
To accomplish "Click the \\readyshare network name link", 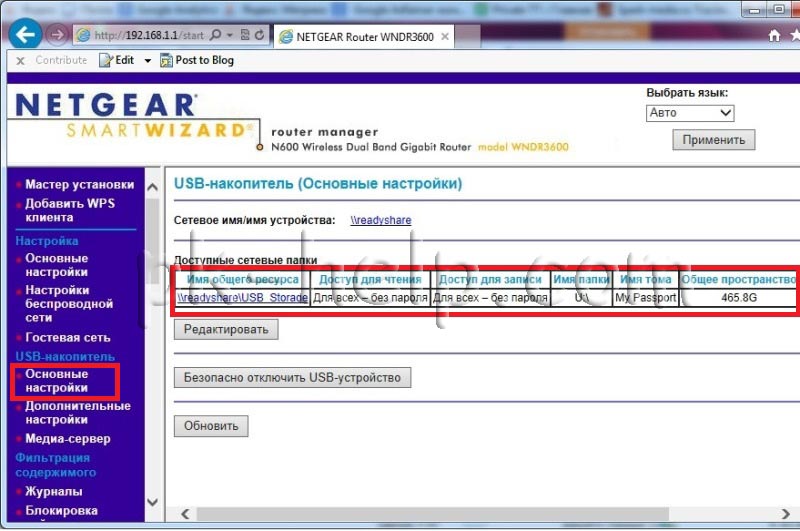I will pyautogui.click(x=381, y=220).
